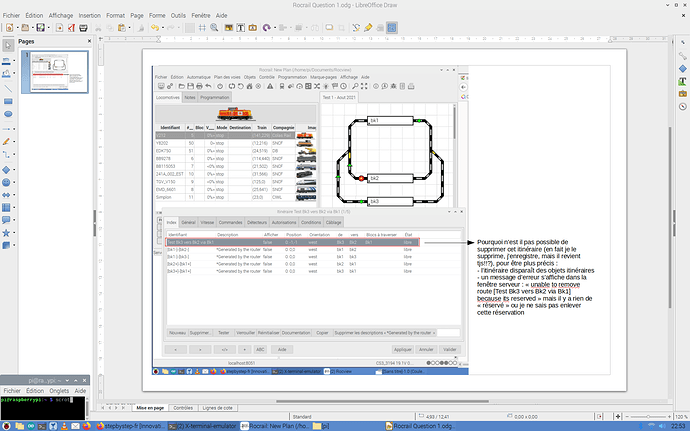Click the Paste clipboard icon
The image size is (690, 431).
coord(121,28)
